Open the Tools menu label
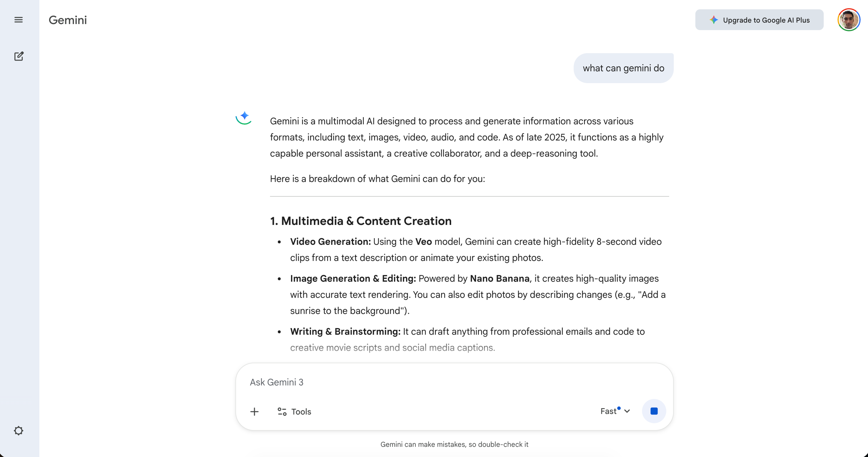The width and height of the screenshot is (868, 457). pos(301,412)
